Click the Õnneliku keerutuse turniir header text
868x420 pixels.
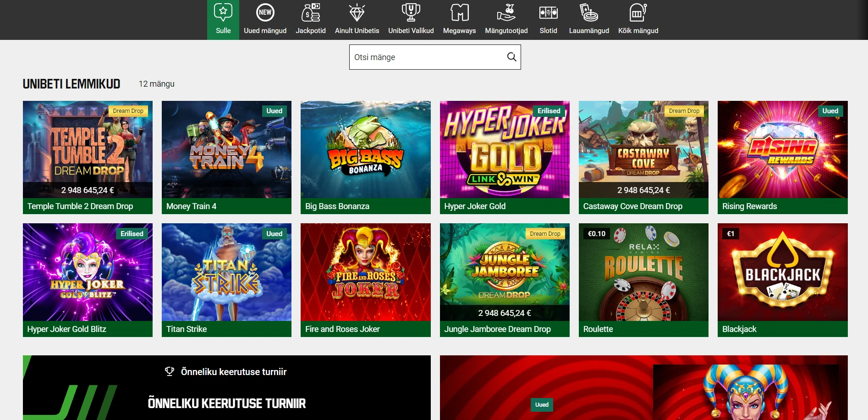(234, 372)
